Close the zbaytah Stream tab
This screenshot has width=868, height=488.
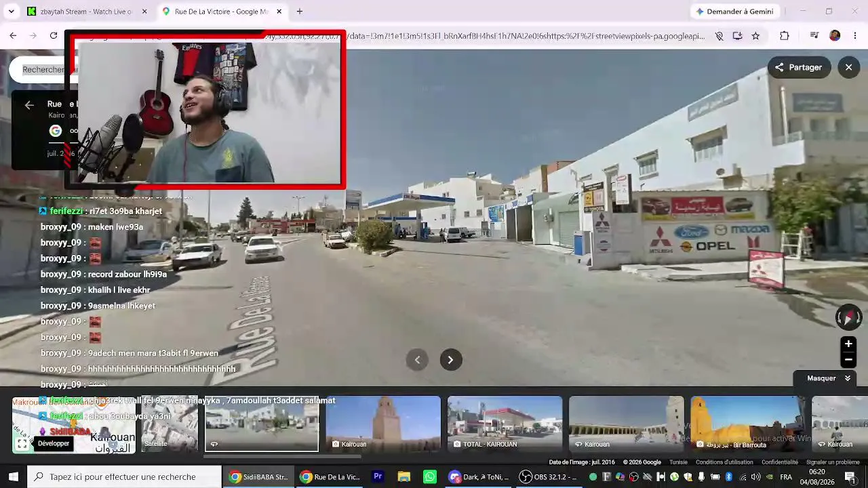click(x=144, y=12)
